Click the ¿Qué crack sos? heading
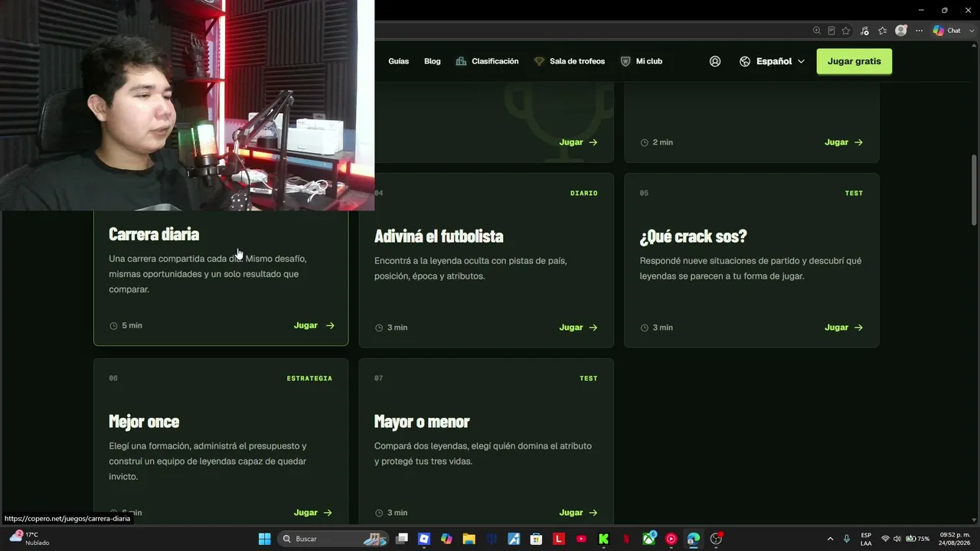This screenshot has width=980, height=551. [x=694, y=236]
